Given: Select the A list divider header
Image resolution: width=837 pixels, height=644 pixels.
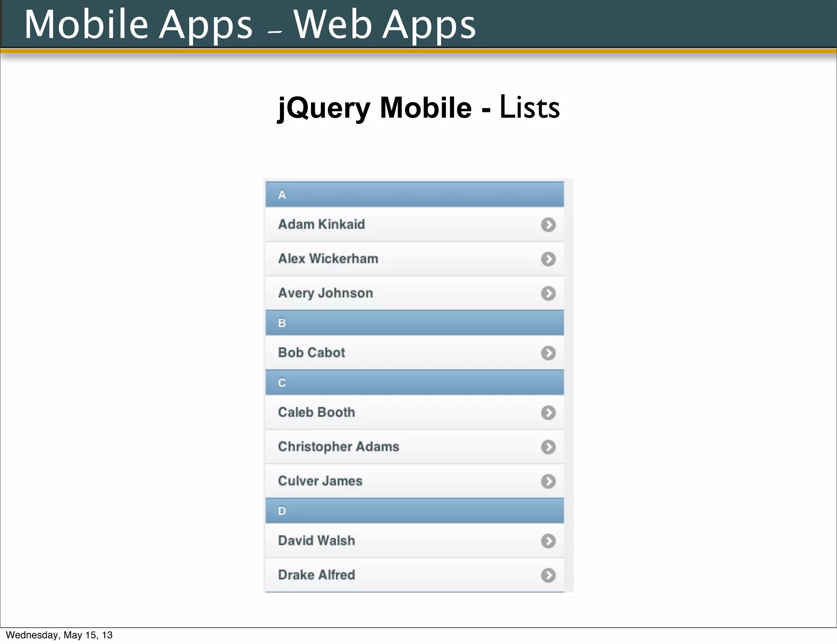Looking at the screenshot, I should pyautogui.click(x=414, y=195).
